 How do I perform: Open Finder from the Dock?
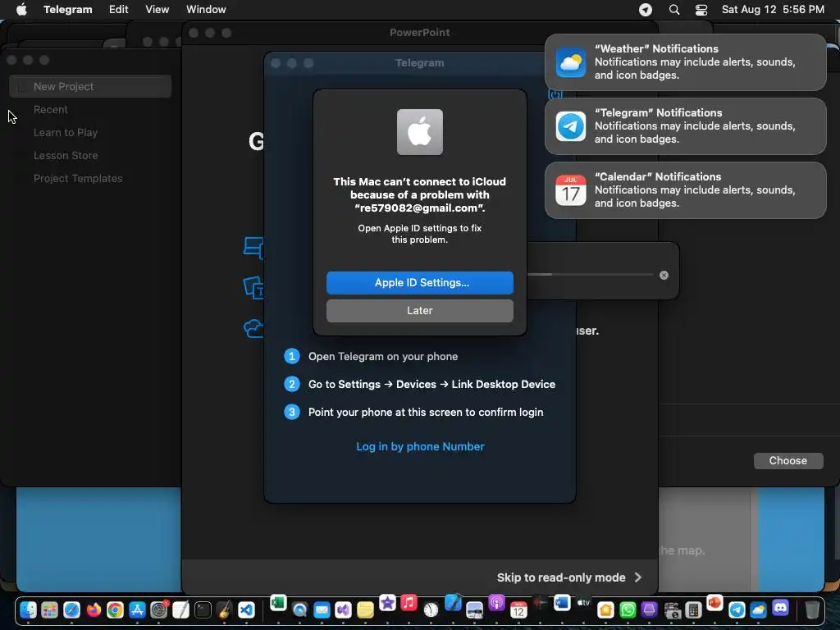coord(28,609)
